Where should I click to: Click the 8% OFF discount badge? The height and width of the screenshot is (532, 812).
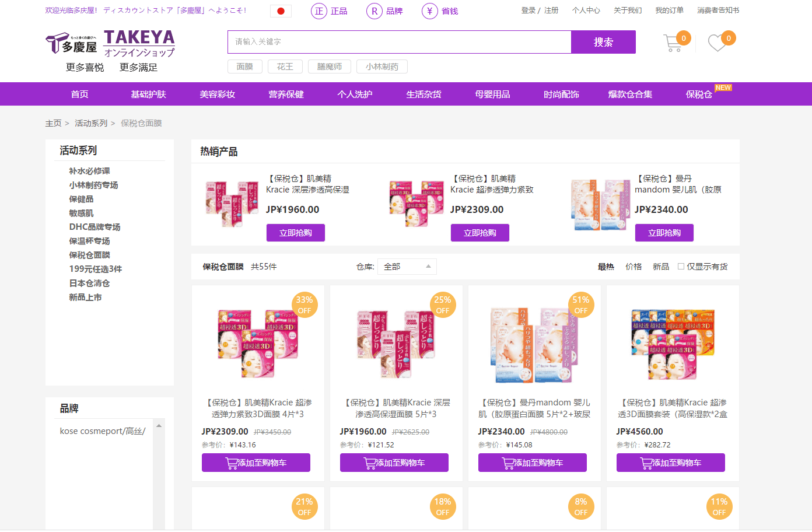(x=581, y=506)
